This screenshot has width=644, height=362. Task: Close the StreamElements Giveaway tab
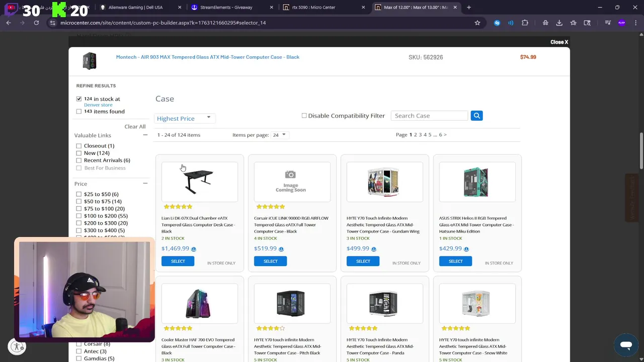[271, 8]
